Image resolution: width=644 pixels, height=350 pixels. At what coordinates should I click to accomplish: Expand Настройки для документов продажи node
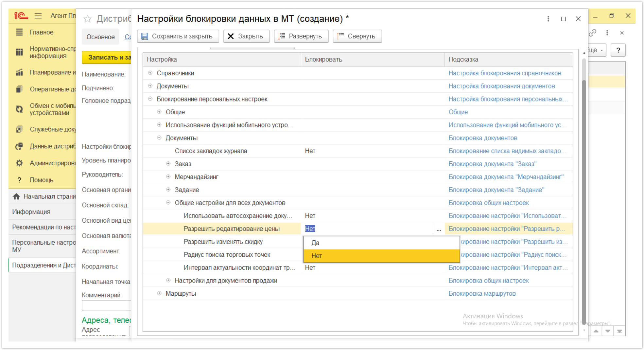(x=168, y=281)
